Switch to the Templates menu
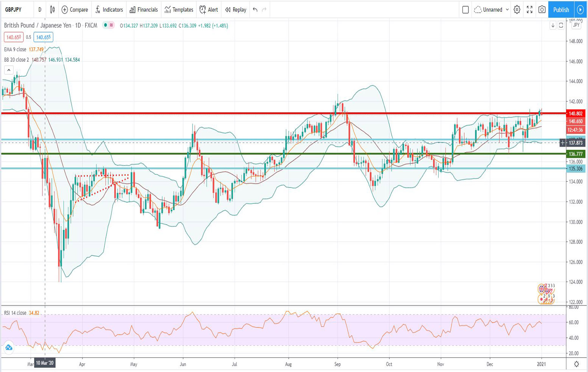Viewport: 588px width, 372px height. [178, 10]
